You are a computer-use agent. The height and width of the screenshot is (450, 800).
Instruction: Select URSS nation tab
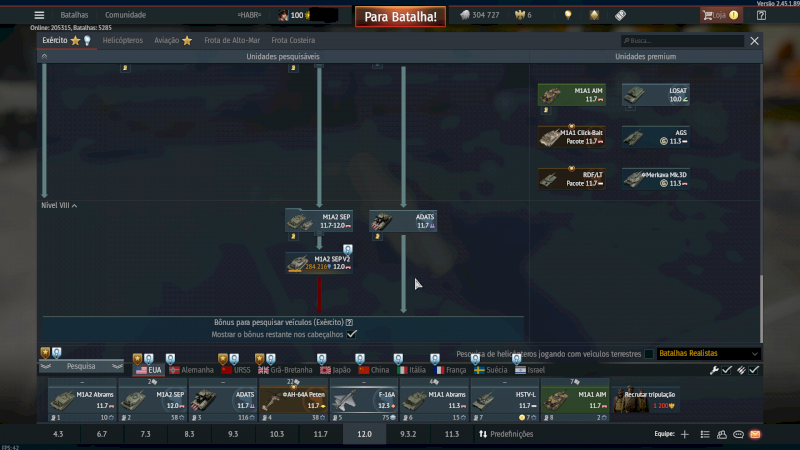236,370
